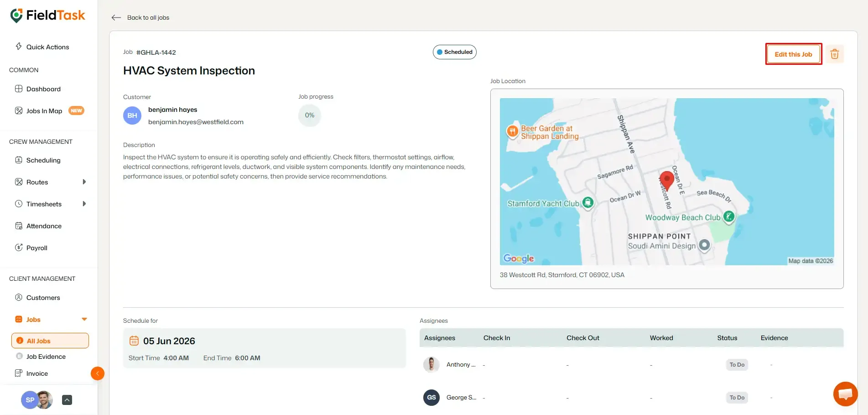The height and width of the screenshot is (415, 868).
Task: Open Customers page
Action: tap(43, 298)
